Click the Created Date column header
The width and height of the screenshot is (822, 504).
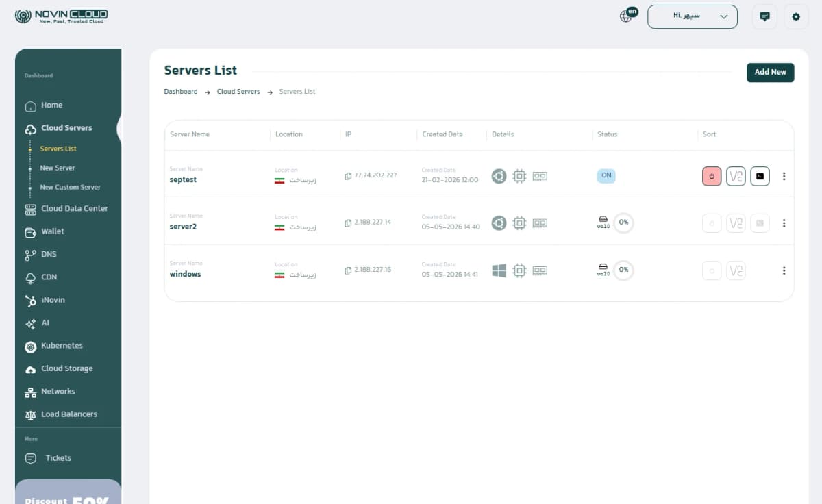(443, 134)
